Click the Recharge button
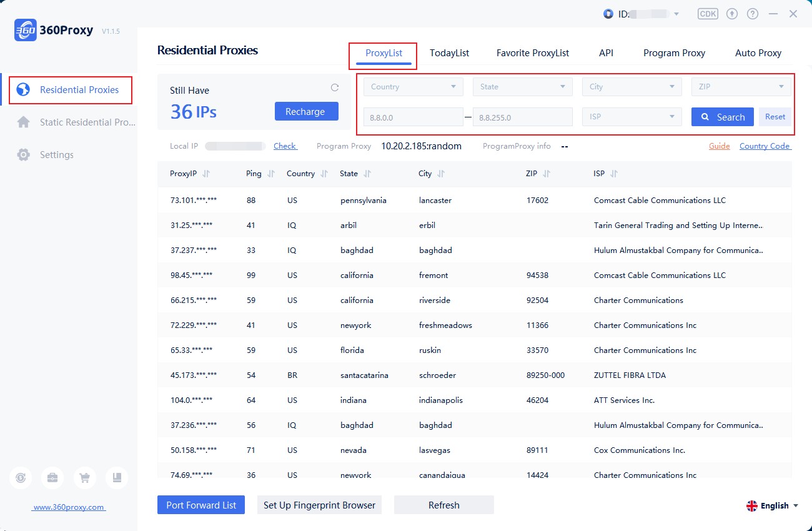Image resolution: width=812 pixels, height=531 pixels. pyautogui.click(x=307, y=111)
